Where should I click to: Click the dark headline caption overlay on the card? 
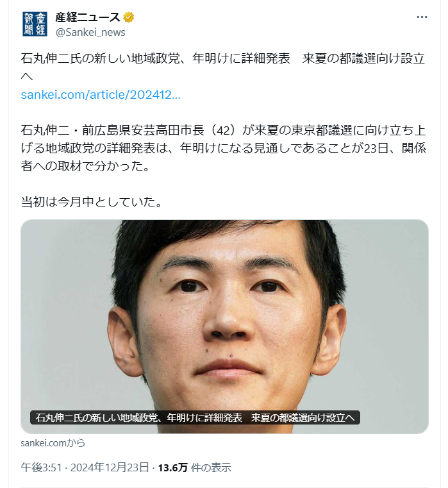click(x=195, y=417)
